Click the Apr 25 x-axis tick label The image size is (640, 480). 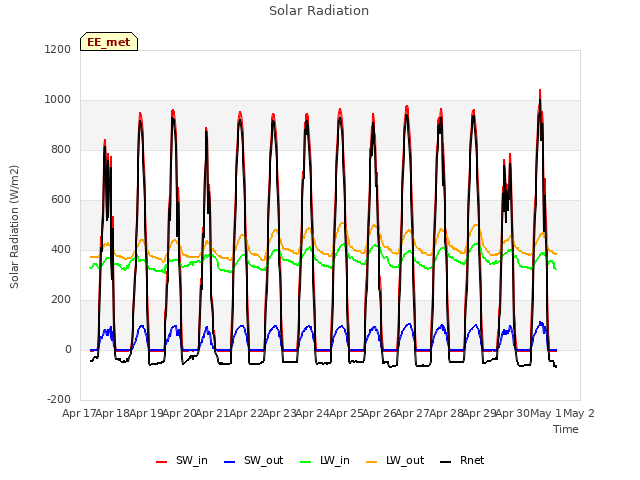[346, 413]
